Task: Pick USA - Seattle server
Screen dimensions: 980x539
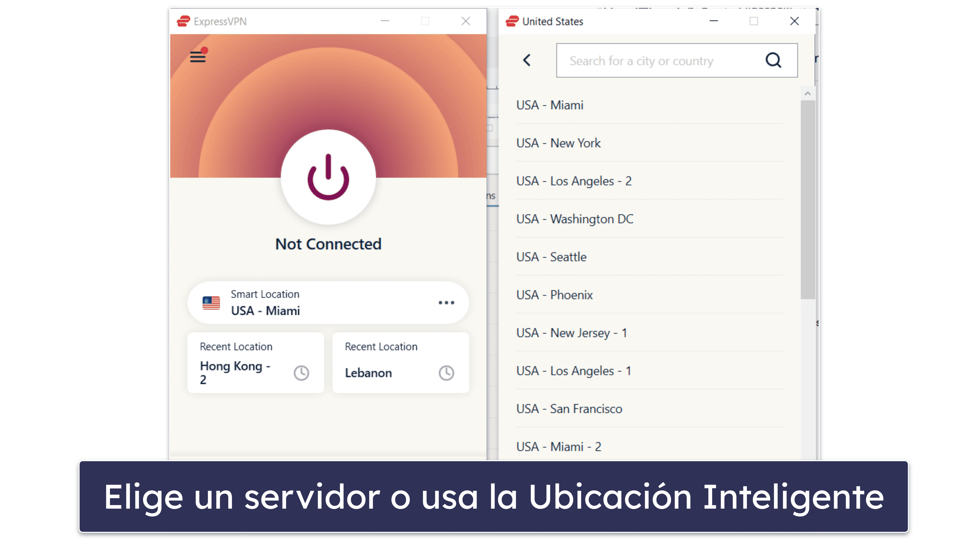Action: 649,257
